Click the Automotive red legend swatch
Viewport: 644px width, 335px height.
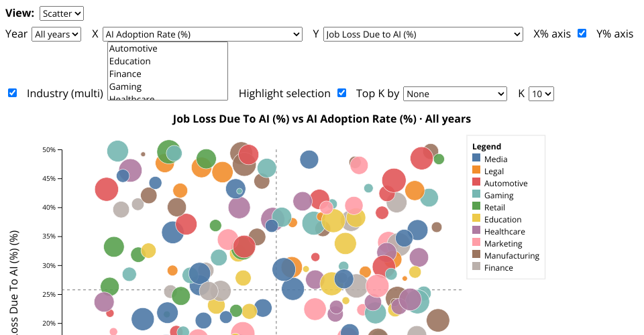point(476,183)
